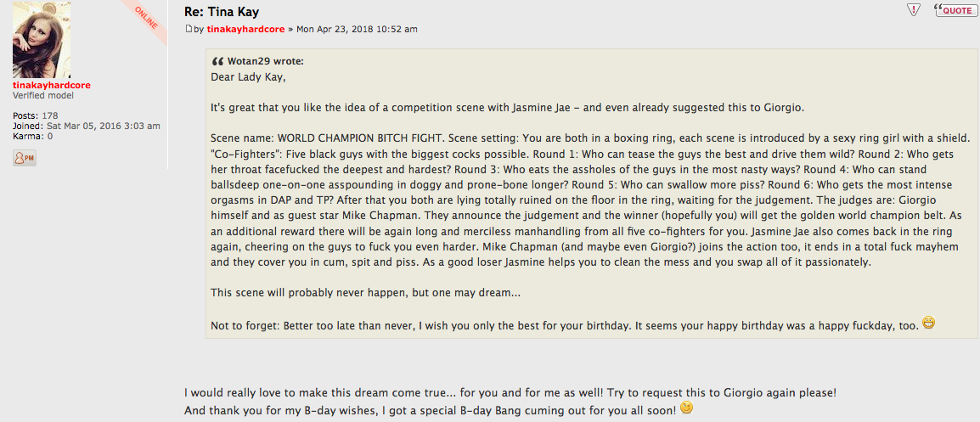Screen dimensions: 980x422
Task: Click the poster's avatar thumbnail
Action: [x=42, y=40]
